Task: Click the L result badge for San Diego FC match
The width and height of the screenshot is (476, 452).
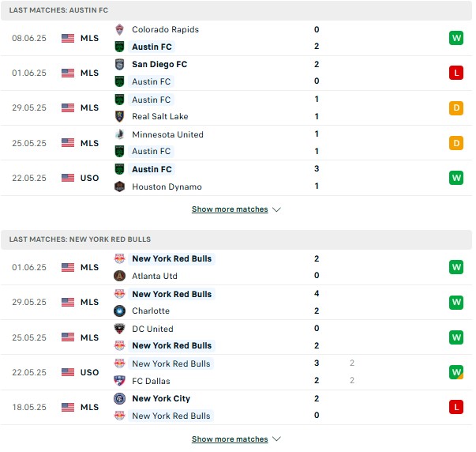Action: [456, 73]
